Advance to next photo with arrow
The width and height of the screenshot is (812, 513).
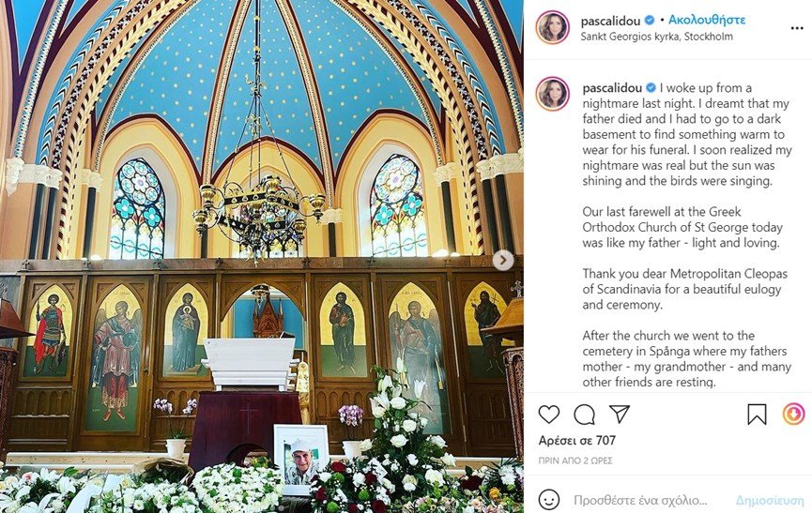point(503,260)
